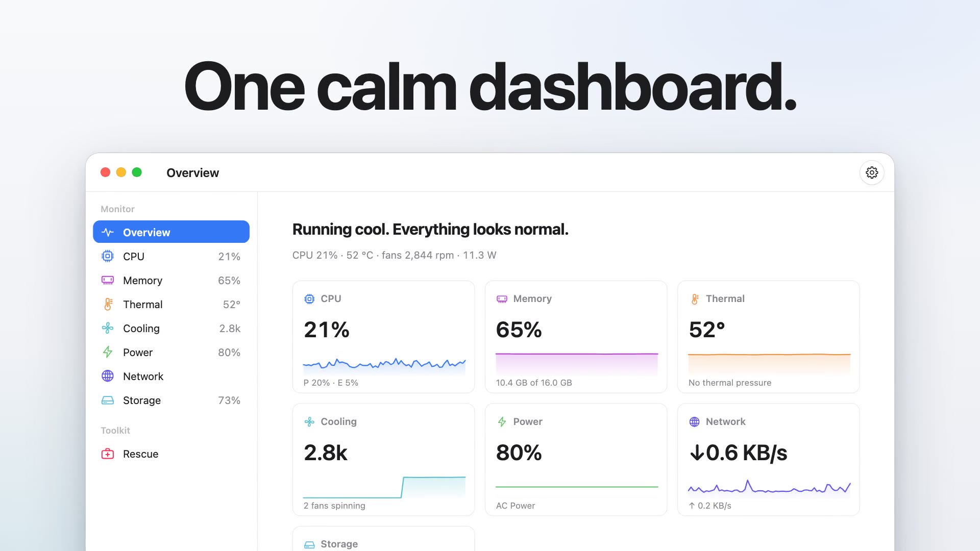980x551 pixels.
Task: Click the '2 fans spinning' label
Action: pos(334,506)
